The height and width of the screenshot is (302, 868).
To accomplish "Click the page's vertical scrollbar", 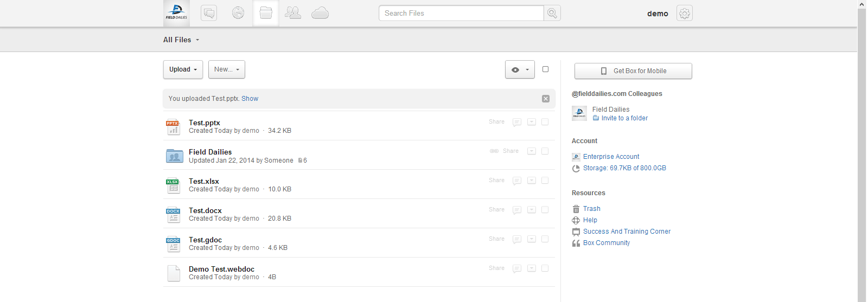I will [861, 151].
